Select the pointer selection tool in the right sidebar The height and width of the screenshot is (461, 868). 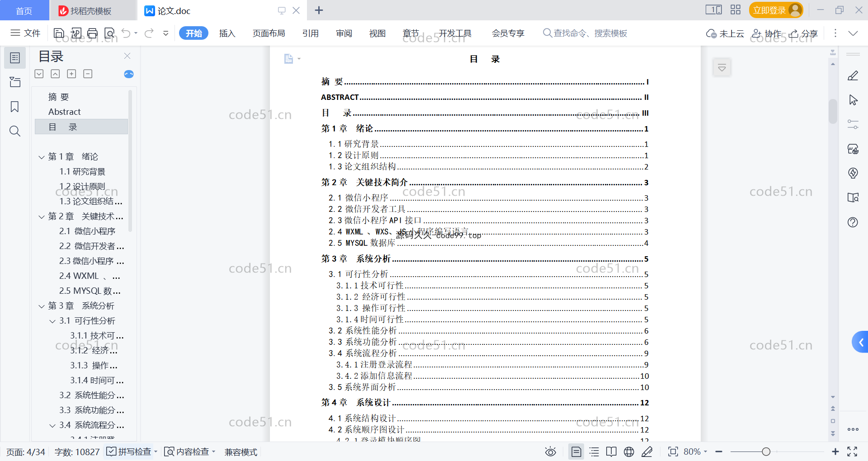click(x=853, y=100)
